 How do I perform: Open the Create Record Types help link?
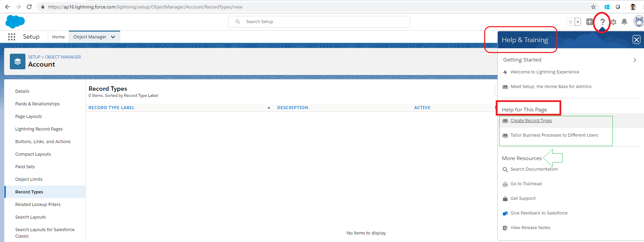(x=531, y=121)
